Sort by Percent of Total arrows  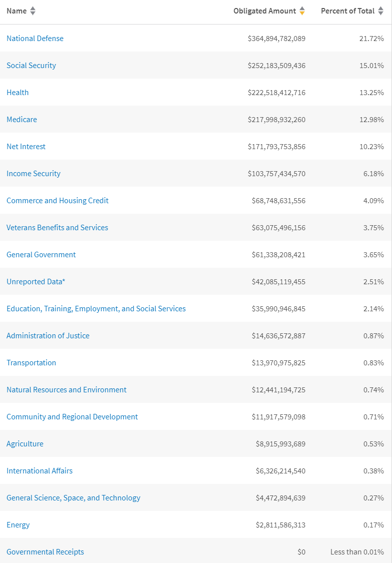pos(381,11)
